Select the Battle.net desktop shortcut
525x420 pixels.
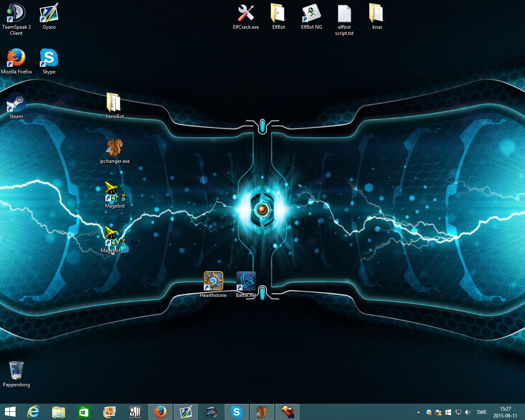[246, 285]
